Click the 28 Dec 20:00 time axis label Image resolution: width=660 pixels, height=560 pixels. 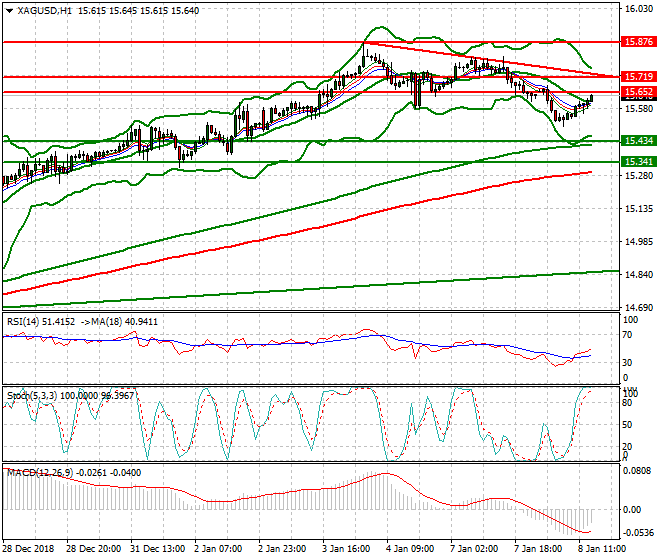(x=93, y=549)
